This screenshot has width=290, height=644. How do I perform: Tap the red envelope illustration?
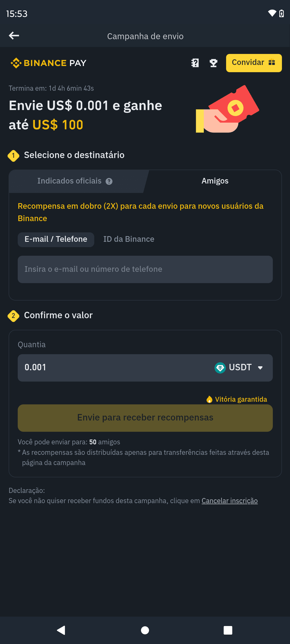tap(227, 109)
